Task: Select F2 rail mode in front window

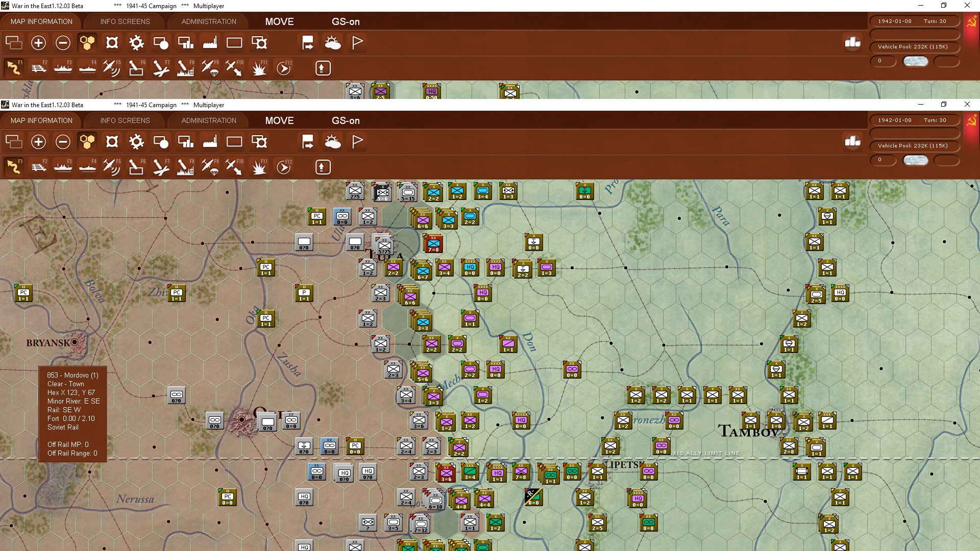Action: 38,167
